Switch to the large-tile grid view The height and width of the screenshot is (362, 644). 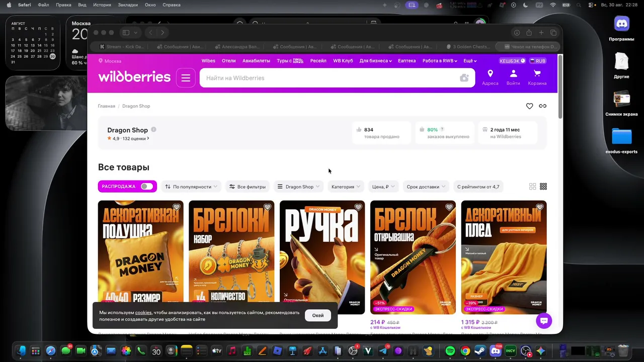pyautogui.click(x=533, y=187)
